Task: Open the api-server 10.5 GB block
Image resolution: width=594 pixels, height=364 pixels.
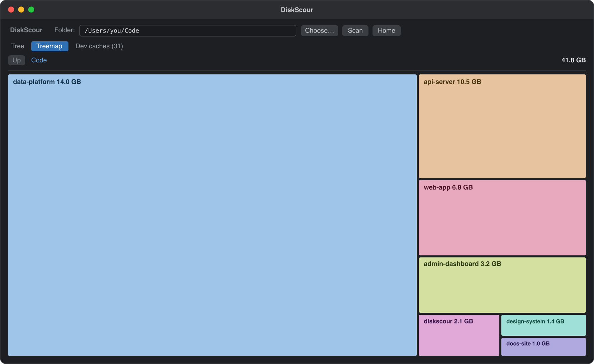Action: click(502, 126)
